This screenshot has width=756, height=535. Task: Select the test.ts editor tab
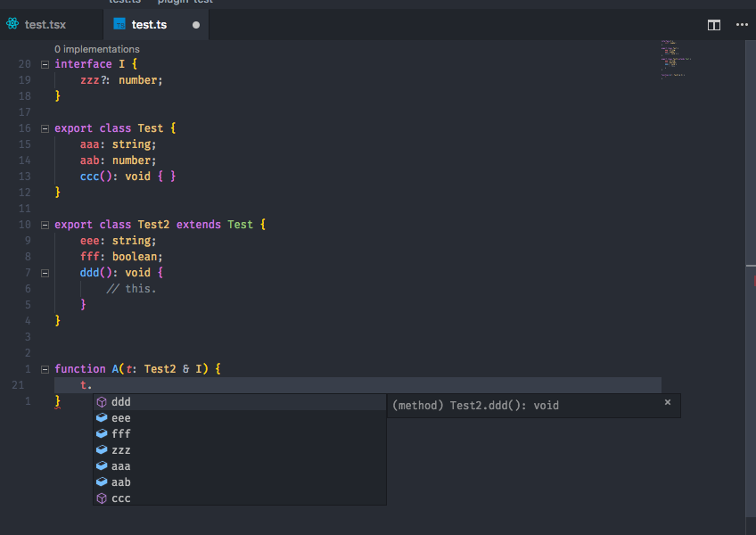156,25
